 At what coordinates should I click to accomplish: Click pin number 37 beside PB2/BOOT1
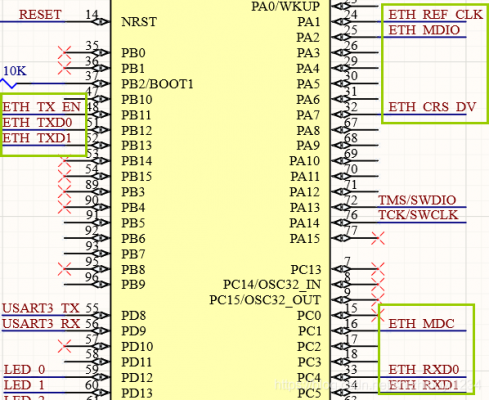[92, 76]
